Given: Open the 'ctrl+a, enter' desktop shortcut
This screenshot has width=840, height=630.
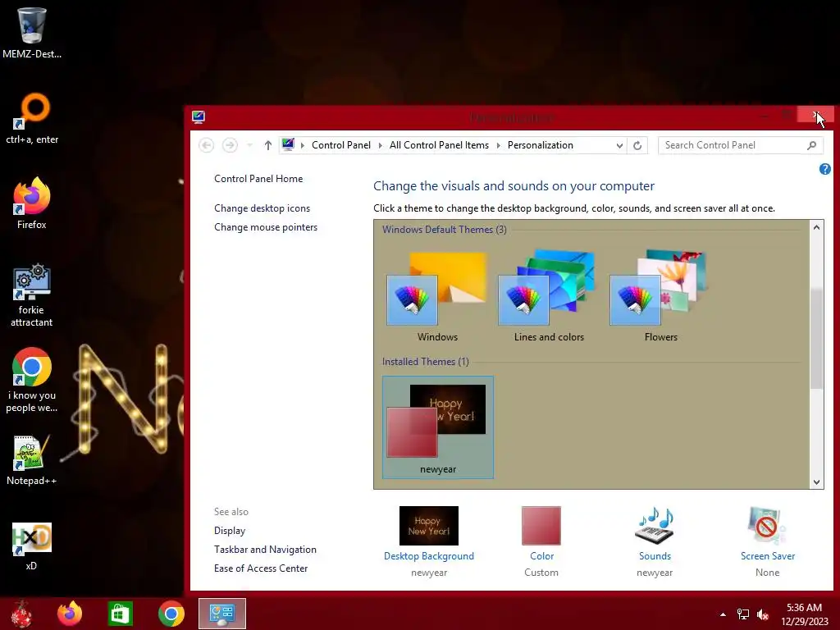Looking at the screenshot, I should click(32, 118).
